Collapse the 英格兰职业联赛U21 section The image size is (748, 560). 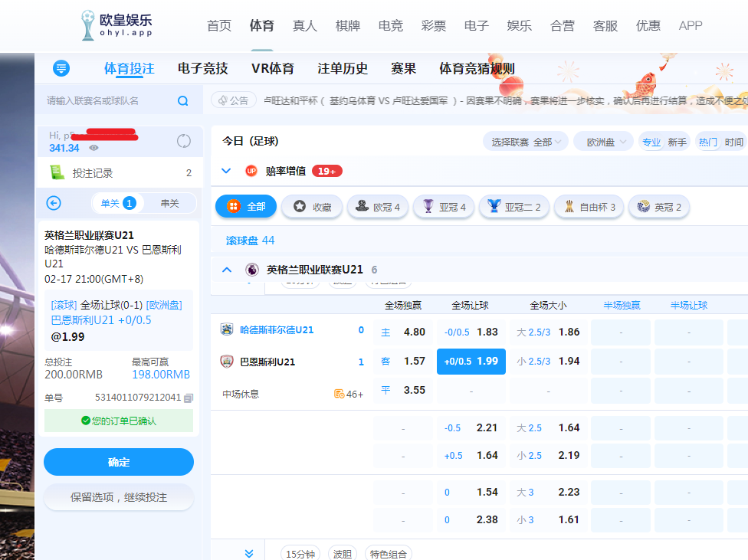[227, 270]
